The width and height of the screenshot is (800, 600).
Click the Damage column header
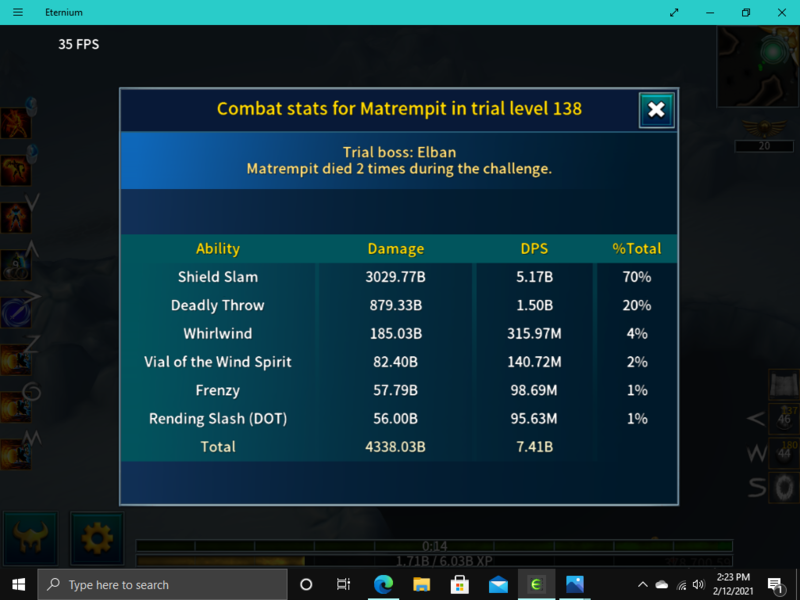[396, 249]
